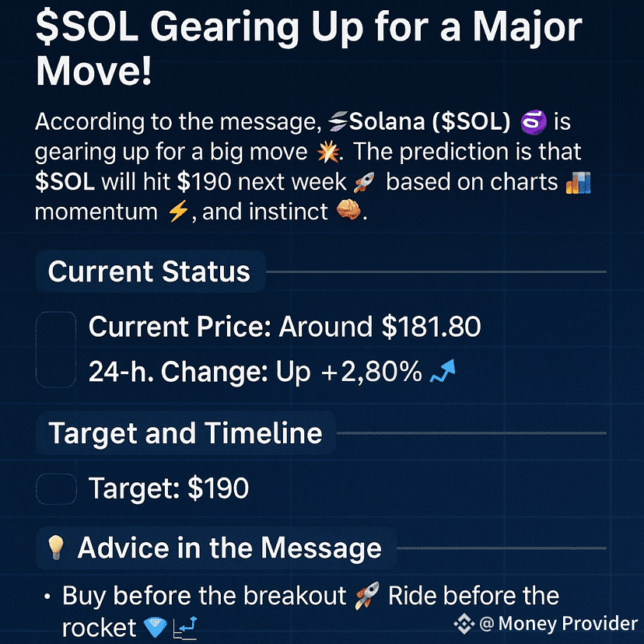Click the Binance logo beside Money Provider
Viewport: 644px width, 644px height.
(x=464, y=624)
